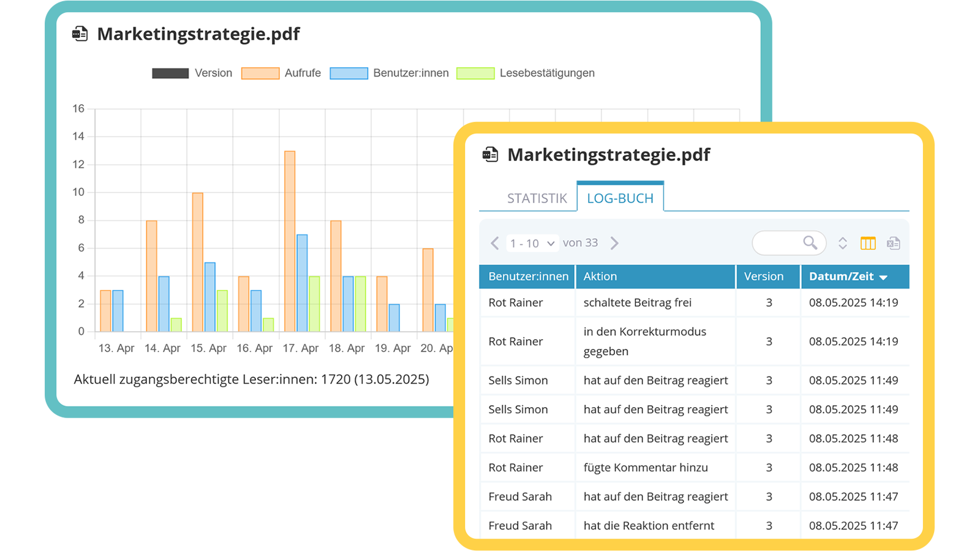Click the 'von 33' total entries text
The width and height of the screenshot is (980, 551).
tap(580, 242)
